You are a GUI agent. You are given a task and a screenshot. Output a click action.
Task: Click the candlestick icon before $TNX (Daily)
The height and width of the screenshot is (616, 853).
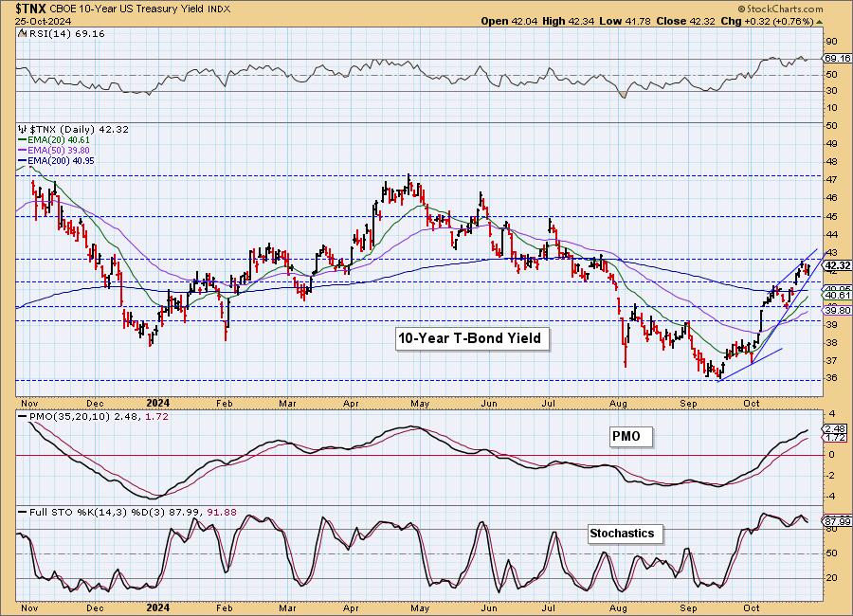[x=23, y=130]
